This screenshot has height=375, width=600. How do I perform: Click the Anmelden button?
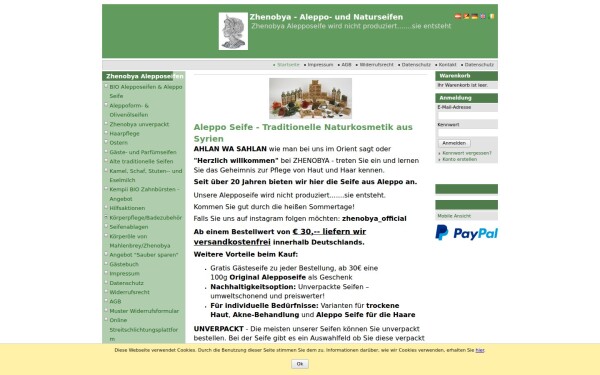pos(454,143)
